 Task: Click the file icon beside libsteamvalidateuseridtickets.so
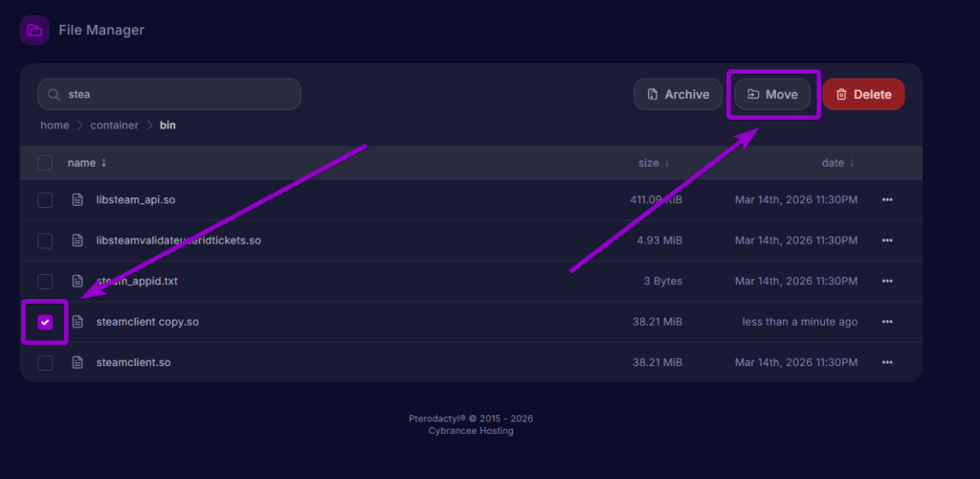point(78,240)
